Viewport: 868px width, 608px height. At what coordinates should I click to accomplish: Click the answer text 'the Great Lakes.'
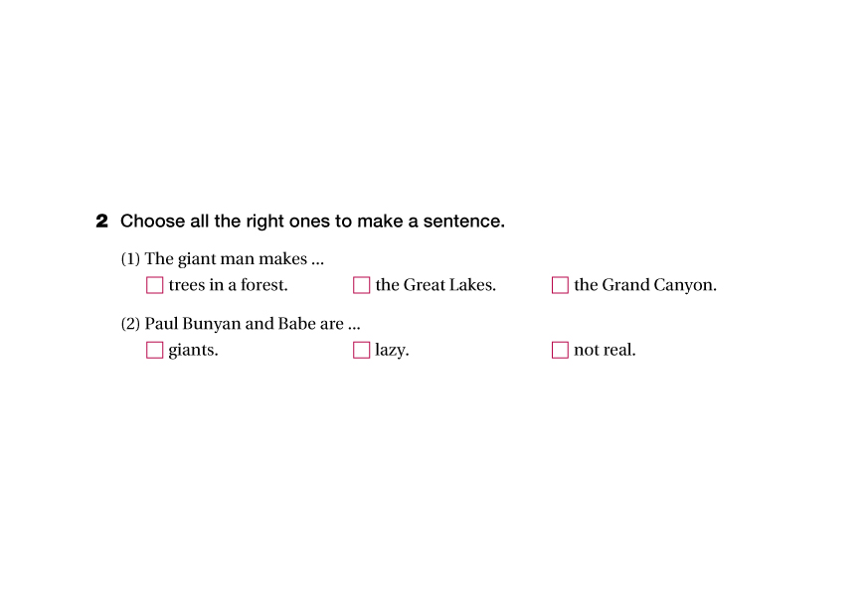(435, 285)
